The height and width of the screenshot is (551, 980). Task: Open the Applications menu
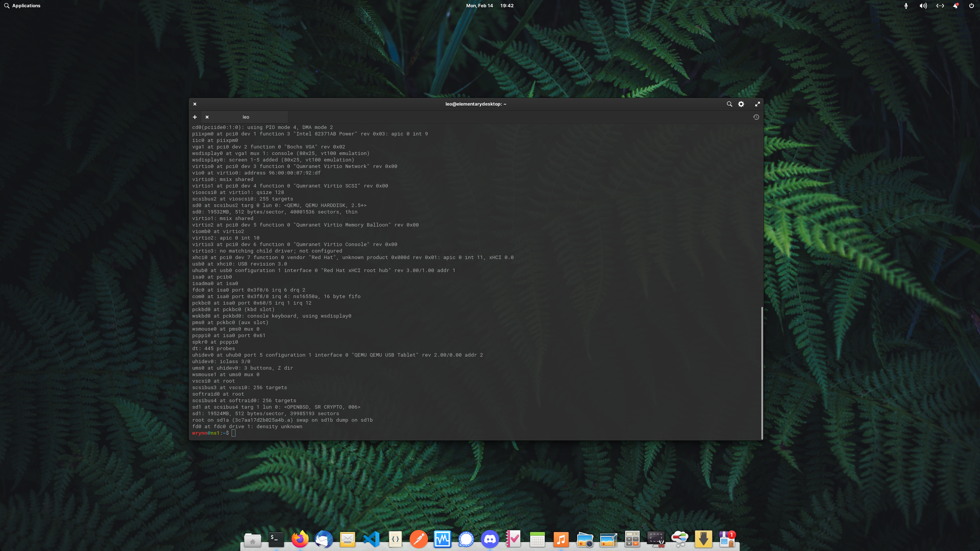(22, 6)
